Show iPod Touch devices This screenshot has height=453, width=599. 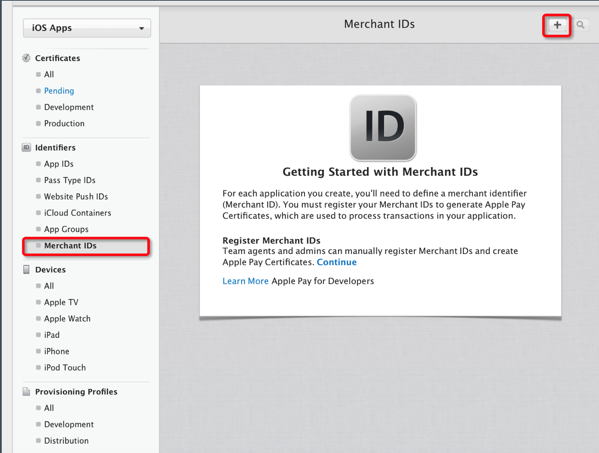point(65,368)
